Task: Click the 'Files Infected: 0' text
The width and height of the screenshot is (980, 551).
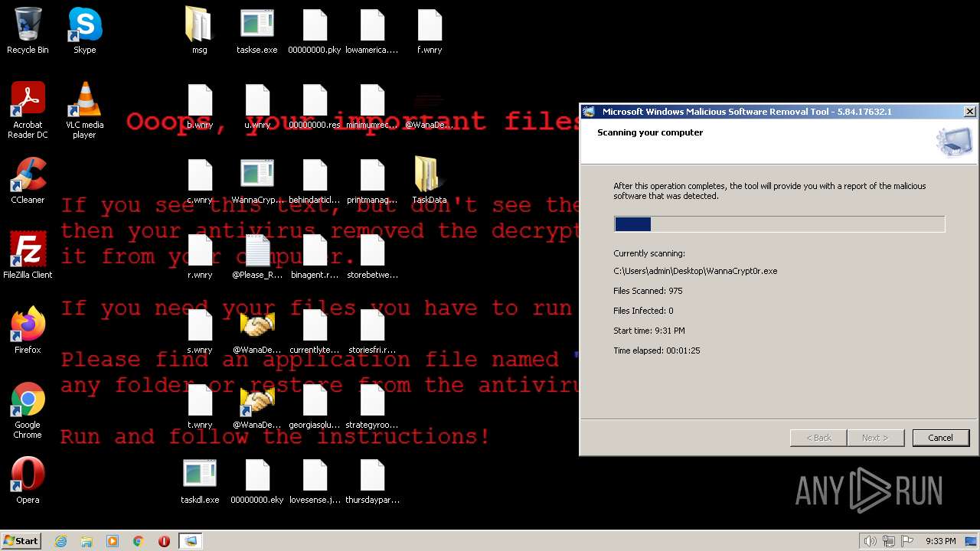Action: pos(643,311)
